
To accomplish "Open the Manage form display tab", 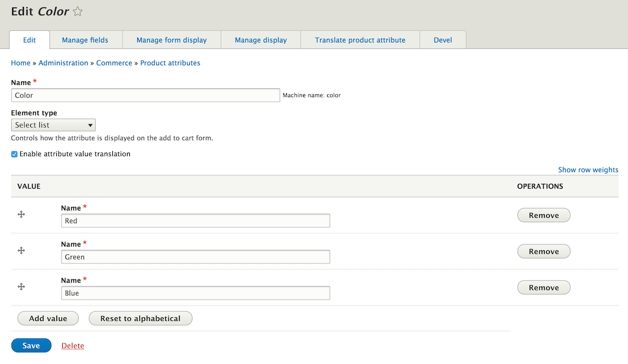I will coord(171,39).
